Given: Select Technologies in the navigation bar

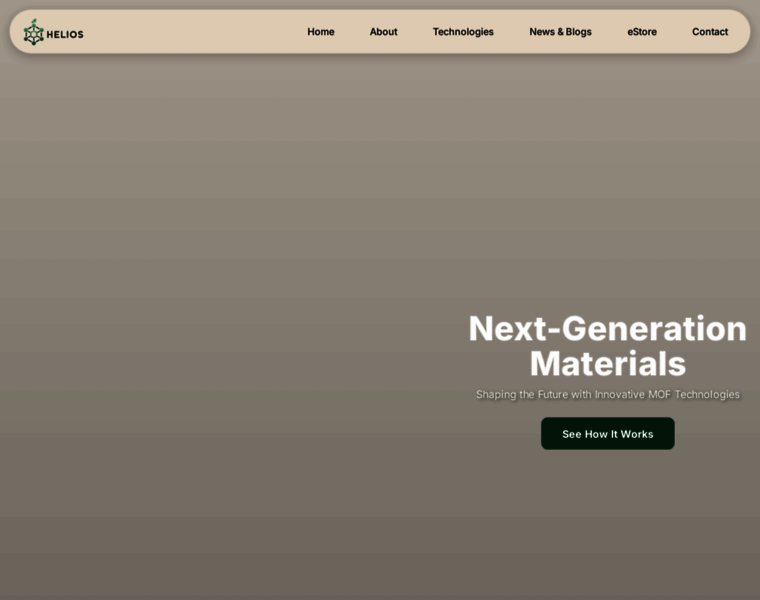Looking at the screenshot, I should pos(463,32).
